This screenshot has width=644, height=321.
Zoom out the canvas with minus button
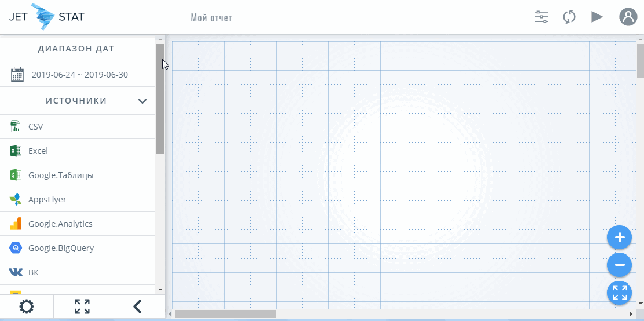click(619, 265)
